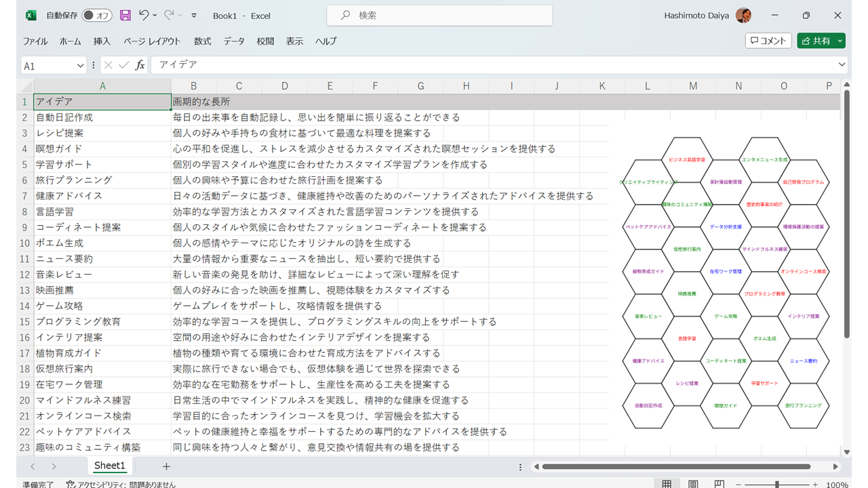Toggle the 自動保存 AutoSave switch
This screenshot has width=868, height=488.
click(97, 15)
